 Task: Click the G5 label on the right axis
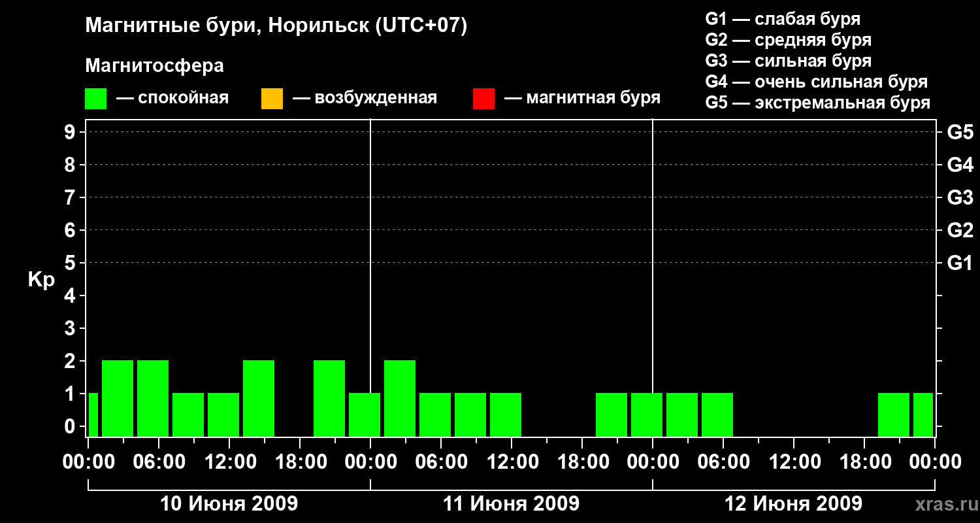(x=960, y=132)
